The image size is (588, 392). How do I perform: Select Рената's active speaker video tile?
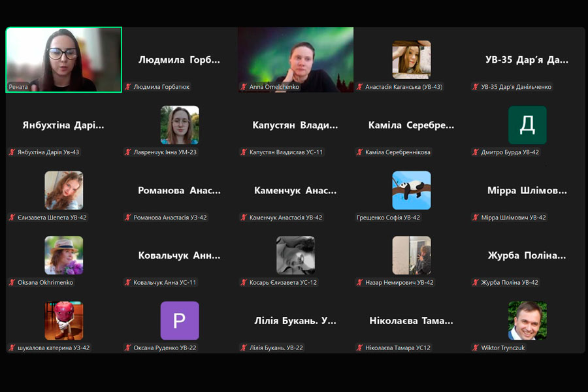pyautogui.click(x=63, y=59)
